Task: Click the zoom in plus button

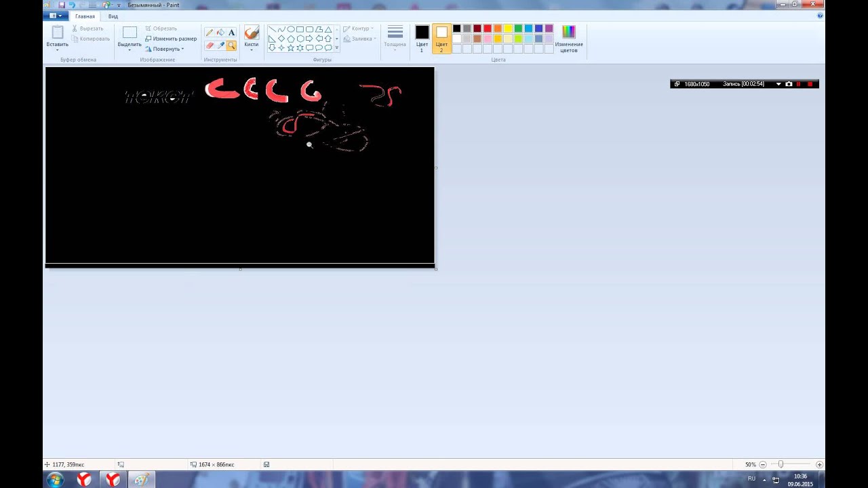Action: 819,464
